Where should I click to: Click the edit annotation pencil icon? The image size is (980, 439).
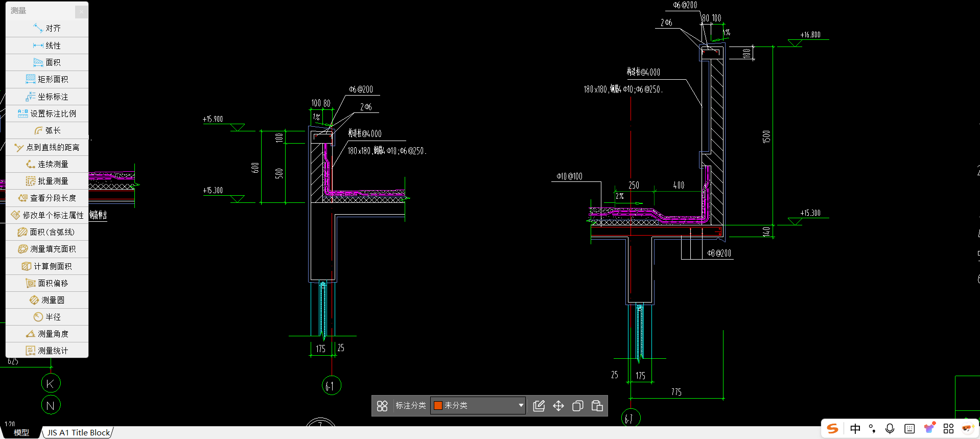pyautogui.click(x=539, y=406)
